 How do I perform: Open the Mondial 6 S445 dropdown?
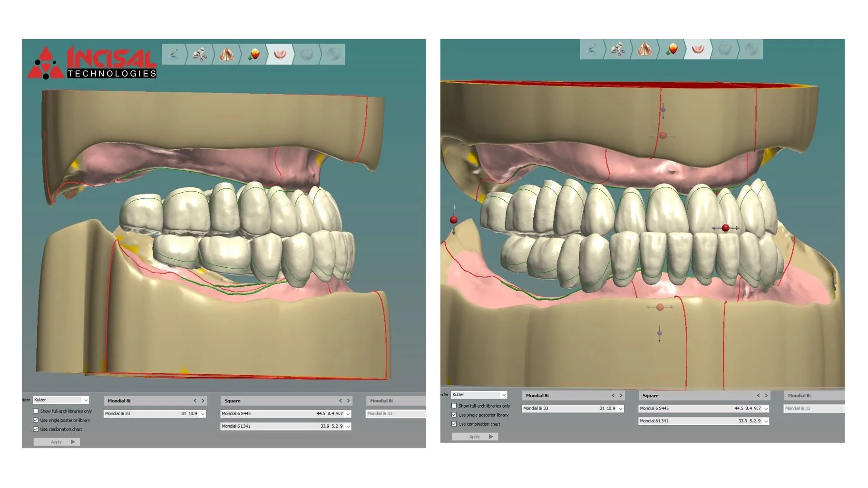(x=348, y=413)
